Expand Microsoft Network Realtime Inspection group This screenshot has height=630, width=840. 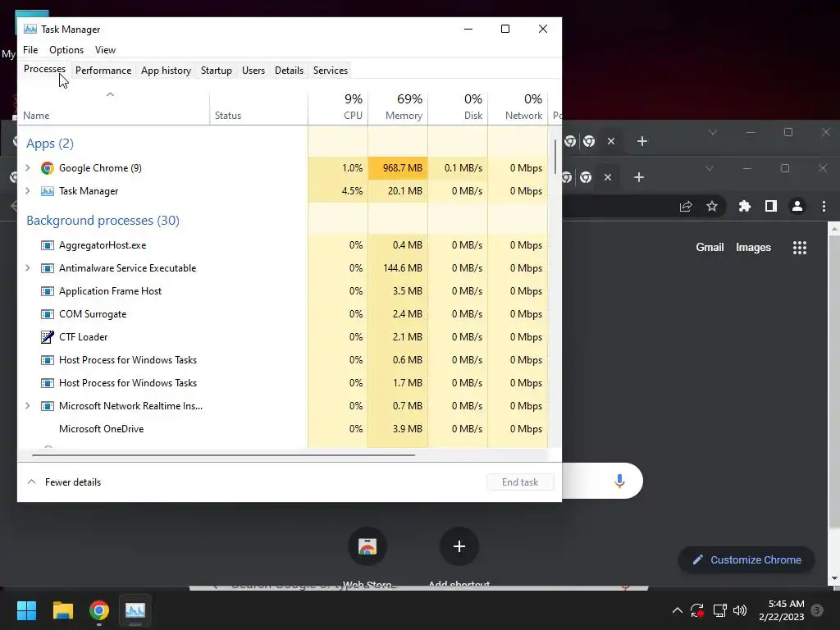28,406
